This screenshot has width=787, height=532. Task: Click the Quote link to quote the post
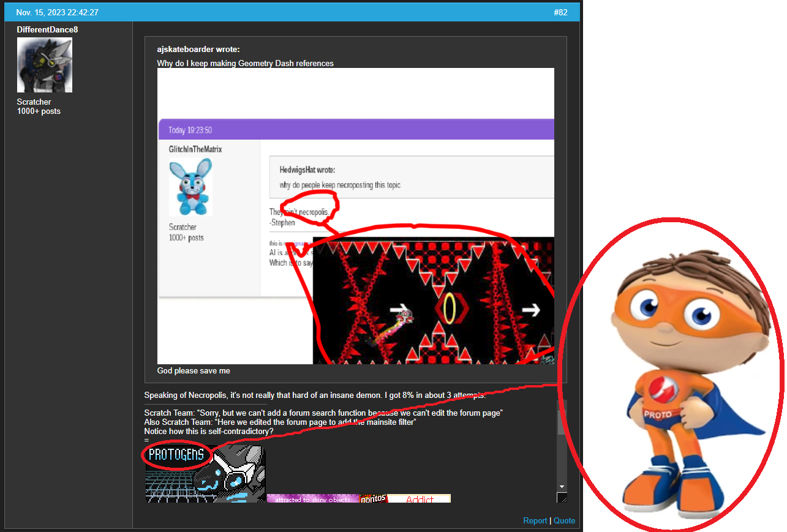point(563,520)
